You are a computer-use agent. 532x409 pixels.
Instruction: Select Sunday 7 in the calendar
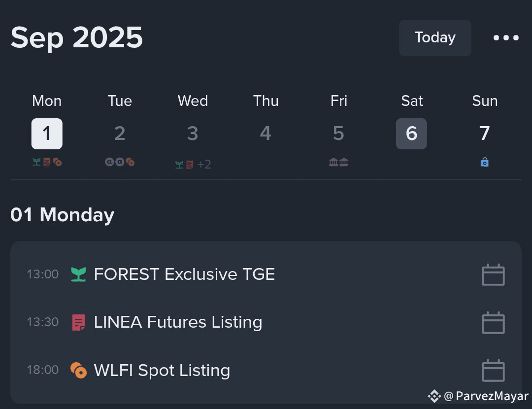(484, 134)
